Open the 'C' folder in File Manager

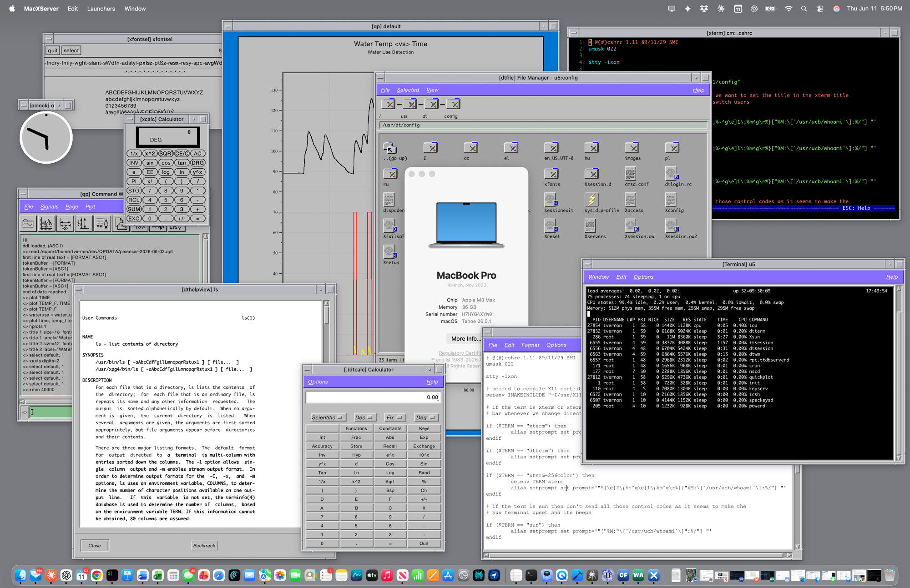430,148
